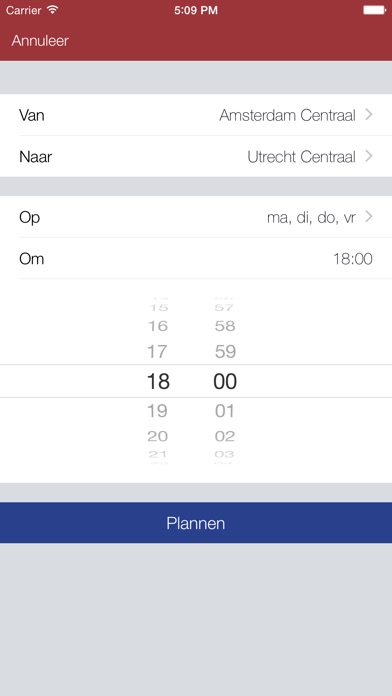Select minute 59 in the time picker
The width and height of the screenshot is (392, 696).
225,352
